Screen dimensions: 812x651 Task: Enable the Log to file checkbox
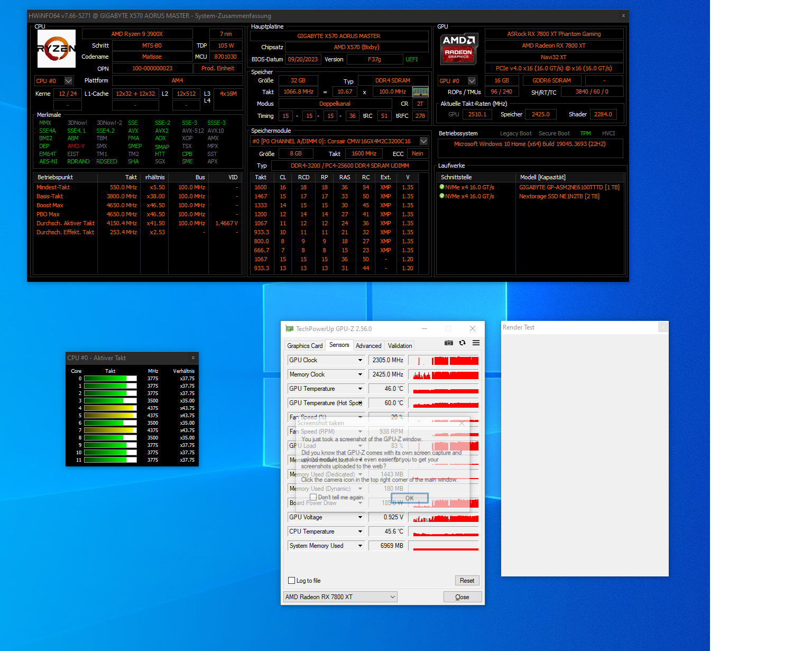(x=291, y=581)
